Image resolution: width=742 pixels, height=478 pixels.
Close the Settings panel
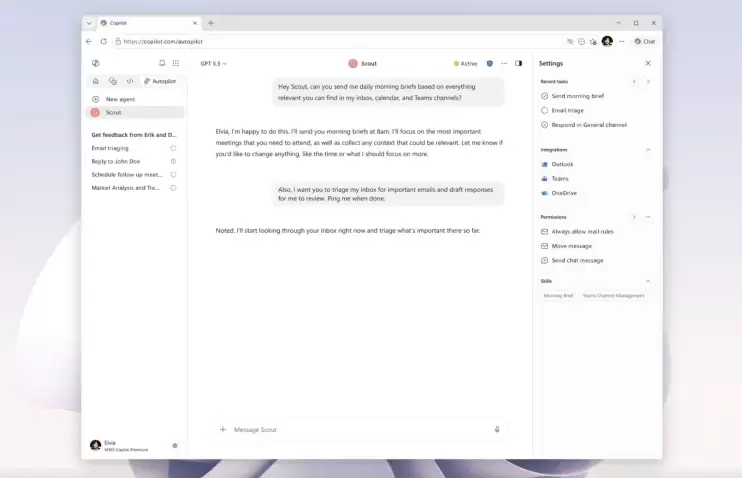648,63
